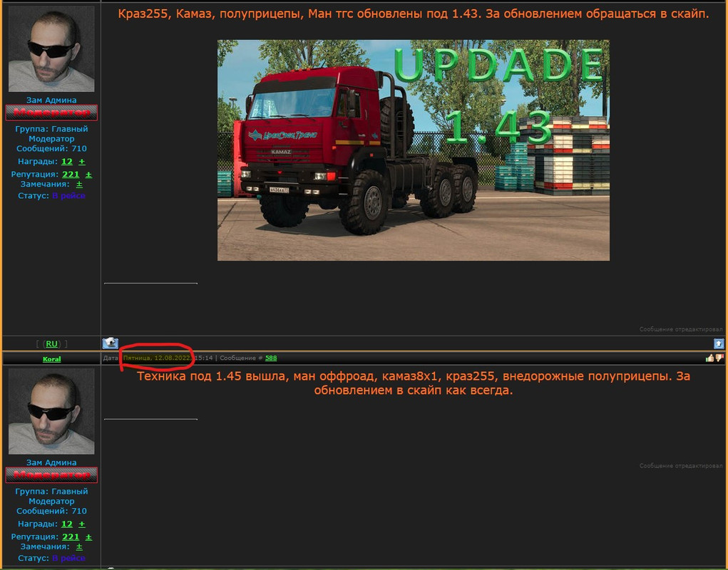Click 'Группа: Главный Модератор' in the 1.45 post
Image resolution: width=728 pixels, height=570 pixels.
[x=51, y=496]
